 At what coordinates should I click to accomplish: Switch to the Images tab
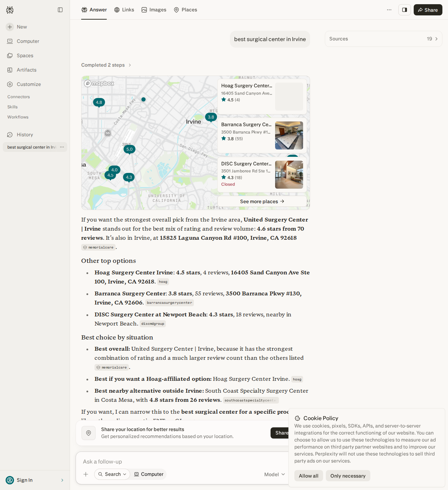pyautogui.click(x=154, y=10)
